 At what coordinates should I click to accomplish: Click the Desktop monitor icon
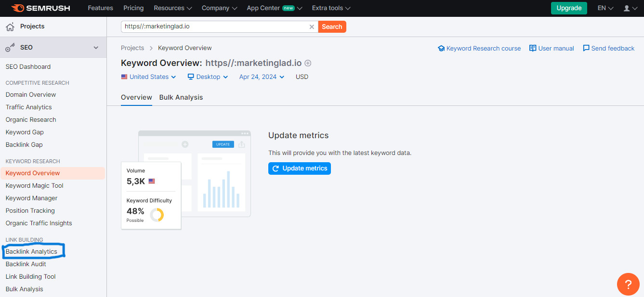click(x=191, y=77)
